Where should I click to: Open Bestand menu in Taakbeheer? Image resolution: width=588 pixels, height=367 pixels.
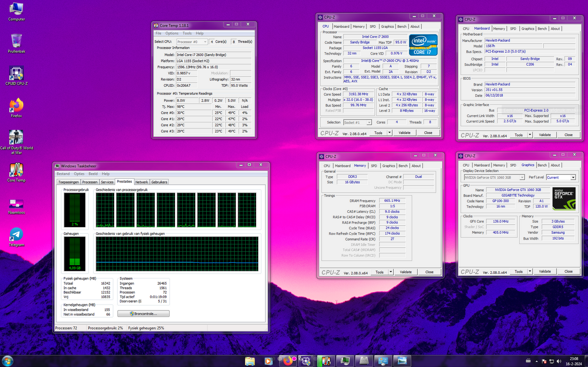[x=63, y=174]
